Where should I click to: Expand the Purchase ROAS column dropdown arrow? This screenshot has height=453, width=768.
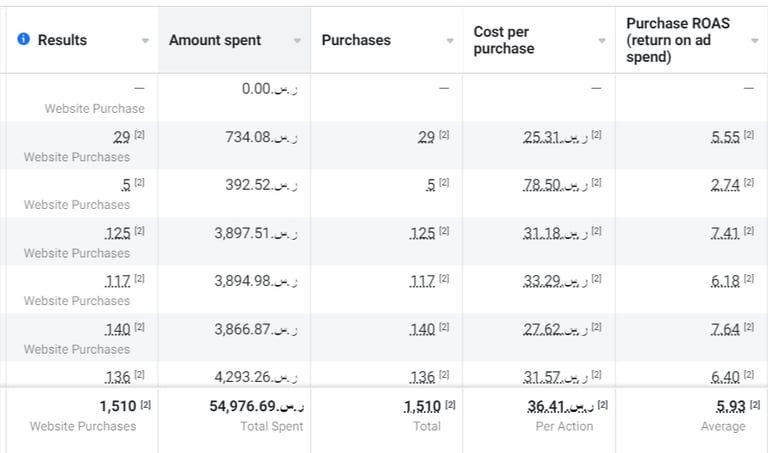pos(754,41)
